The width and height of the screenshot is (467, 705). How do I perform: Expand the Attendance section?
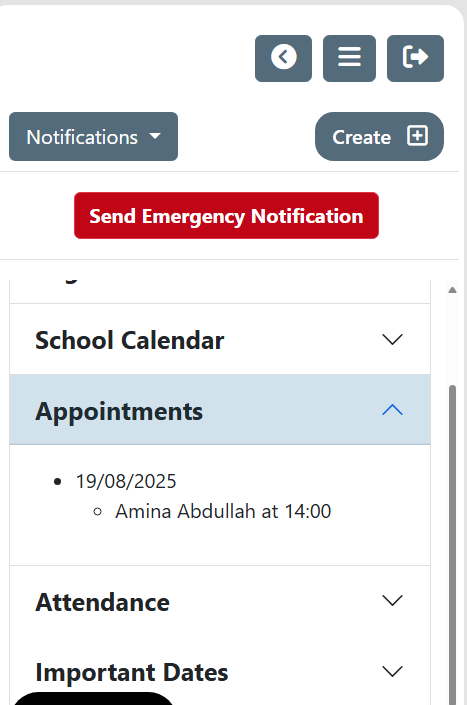click(x=220, y=602)
